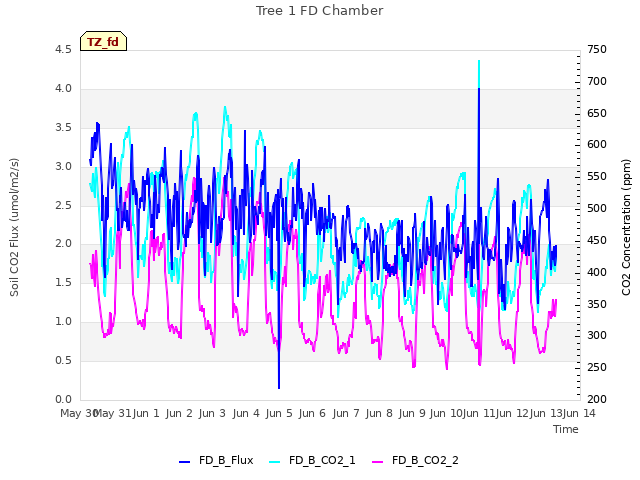Click the TZ_fd annotation label

click(x=103, y=42)
